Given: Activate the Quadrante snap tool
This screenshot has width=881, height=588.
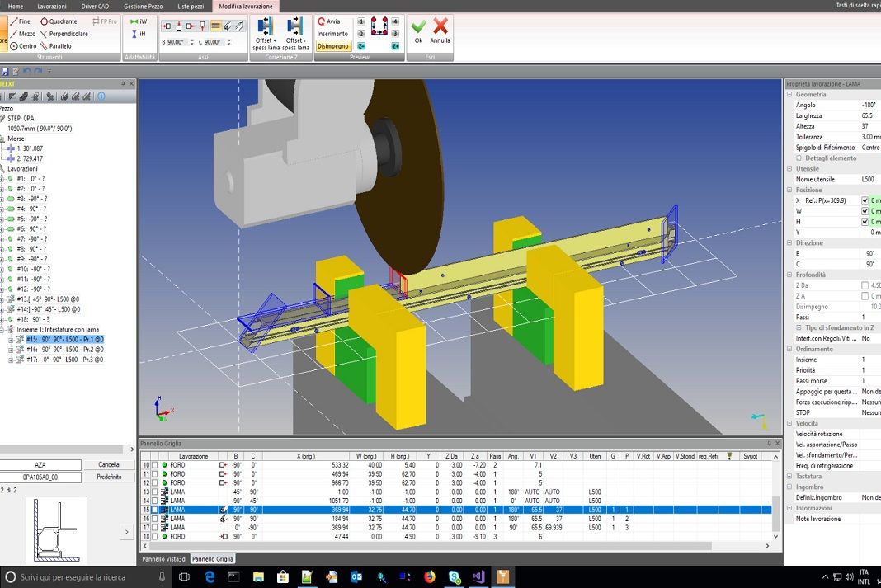Looking at the screenshot, I should point(63,22).
